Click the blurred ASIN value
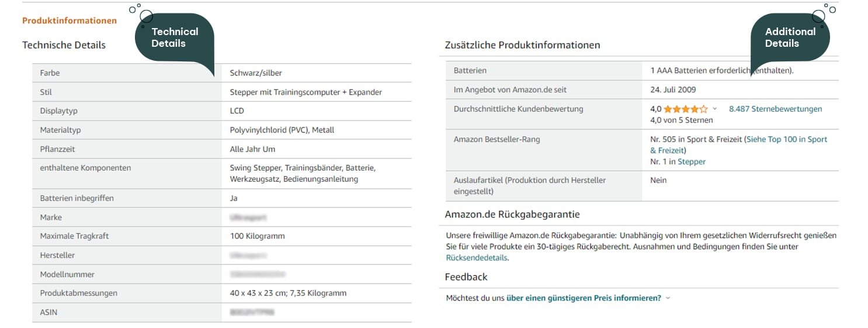The width and height of the screenshot is (868, 328). click(x=252, y=313)
